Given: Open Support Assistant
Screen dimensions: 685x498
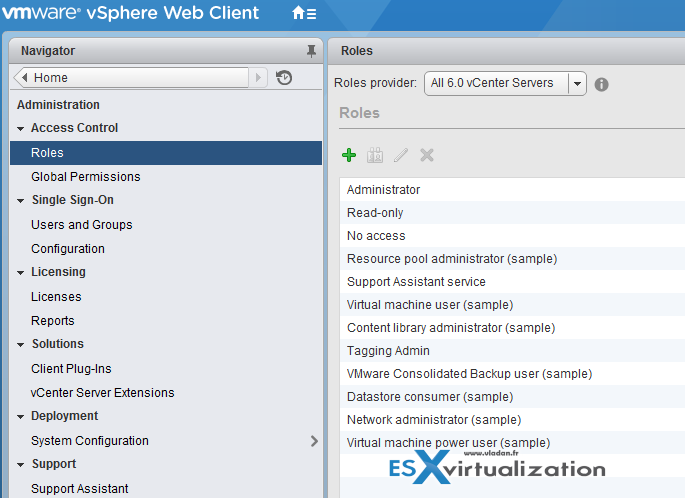Looking at the screenshot, I should point(80,488).
